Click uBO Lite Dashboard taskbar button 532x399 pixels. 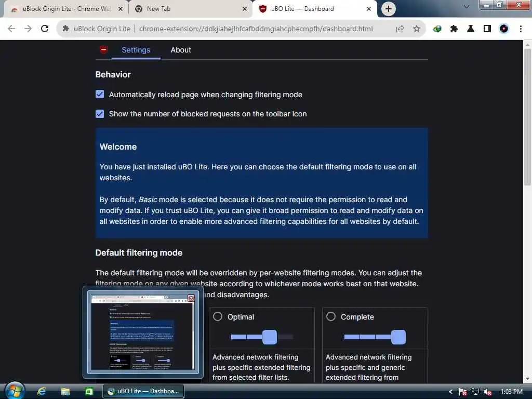pyautogui.click(x=143, y=391)
